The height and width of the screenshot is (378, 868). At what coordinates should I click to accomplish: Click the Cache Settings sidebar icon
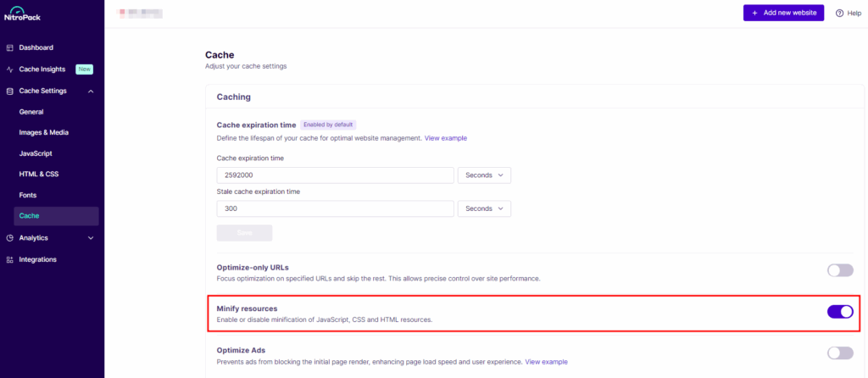(x=10, y=91)
